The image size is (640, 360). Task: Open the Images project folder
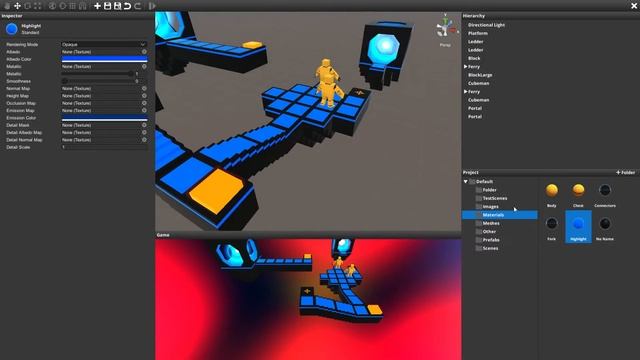pos(490,207)
